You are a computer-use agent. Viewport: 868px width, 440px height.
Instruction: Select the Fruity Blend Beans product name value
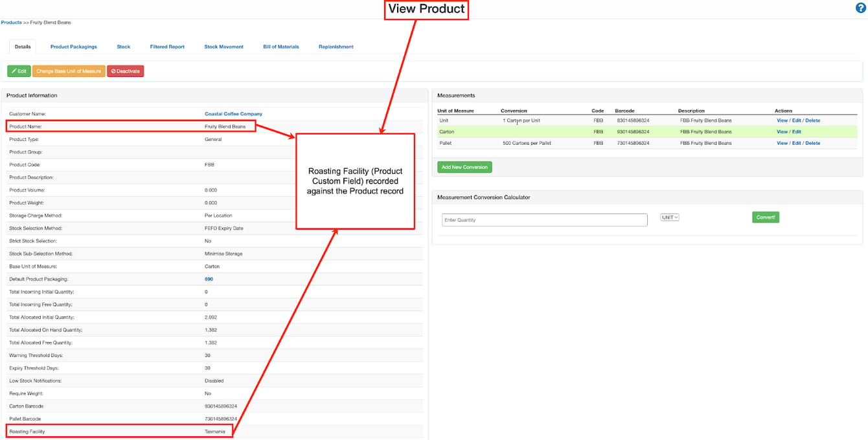pos(225,126)
